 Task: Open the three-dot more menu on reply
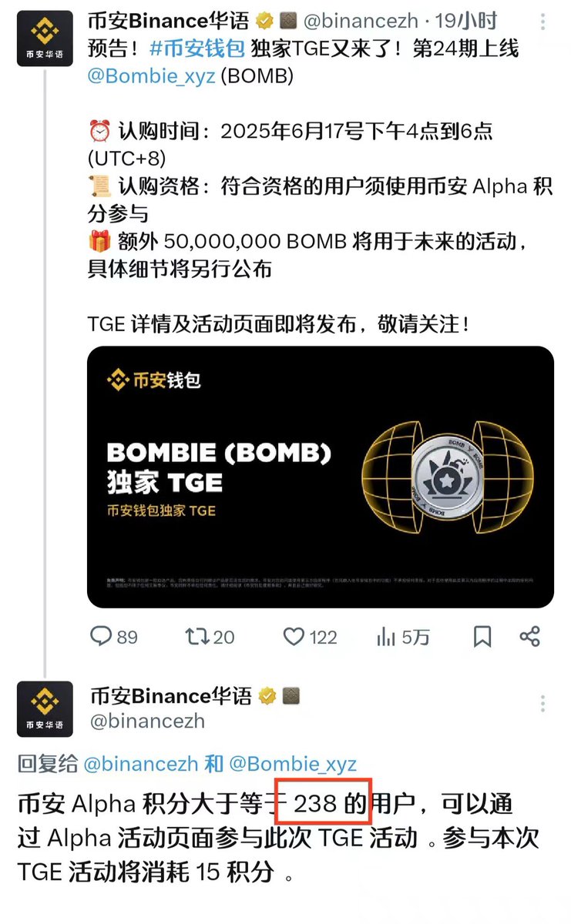point(546,703)
